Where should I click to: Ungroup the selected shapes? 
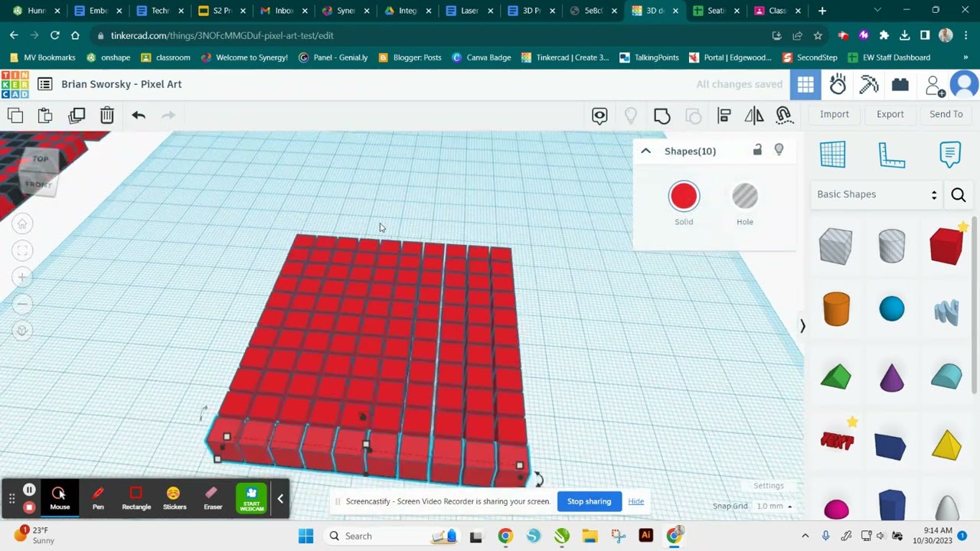[x=693, y=116]
